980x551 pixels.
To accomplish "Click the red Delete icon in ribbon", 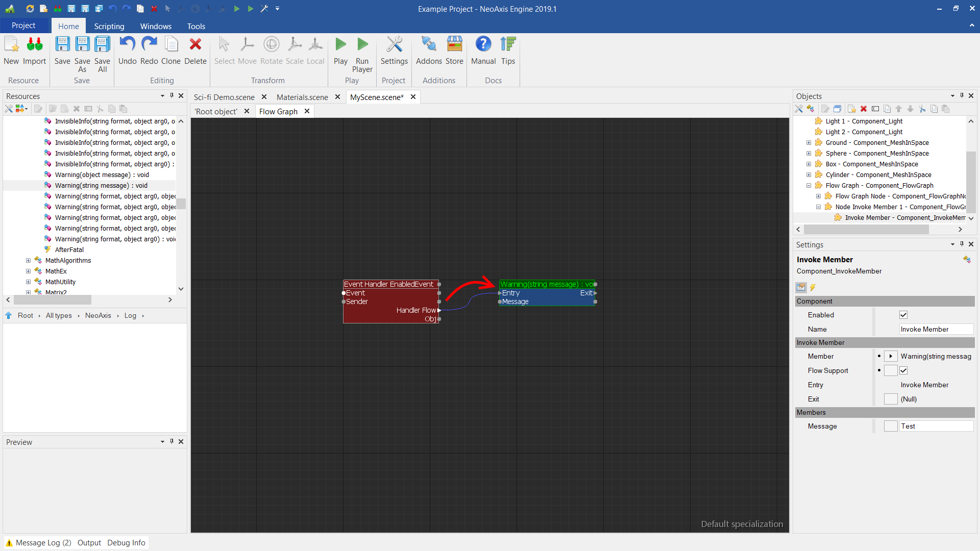I will pos(195,45).
